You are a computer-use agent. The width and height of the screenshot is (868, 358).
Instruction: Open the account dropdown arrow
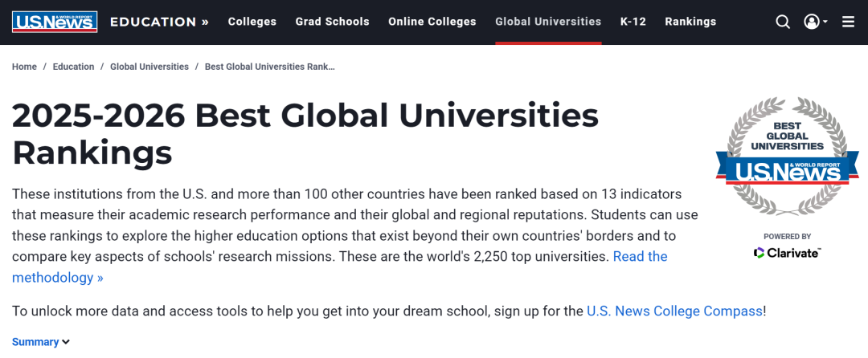tap(825, 22)
